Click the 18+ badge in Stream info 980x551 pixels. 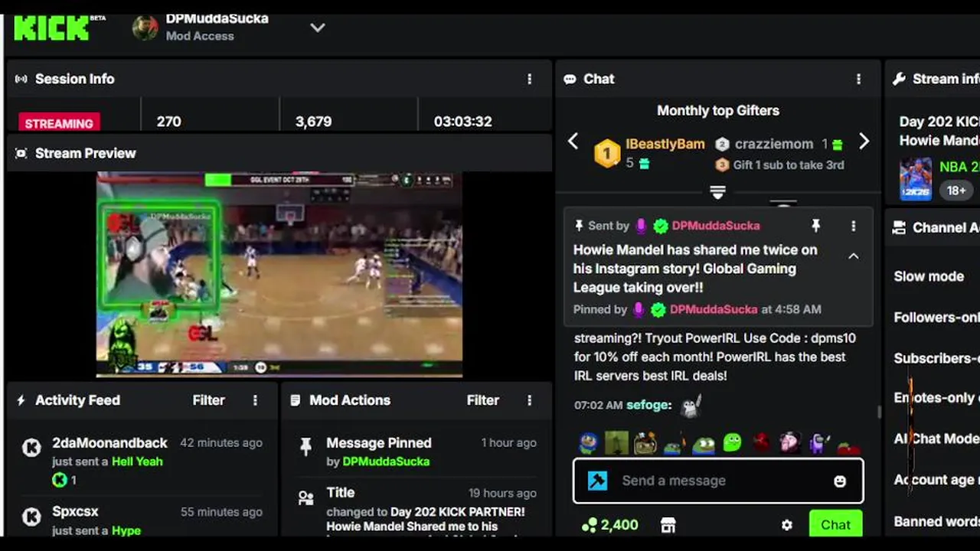[x=956, y=190]
